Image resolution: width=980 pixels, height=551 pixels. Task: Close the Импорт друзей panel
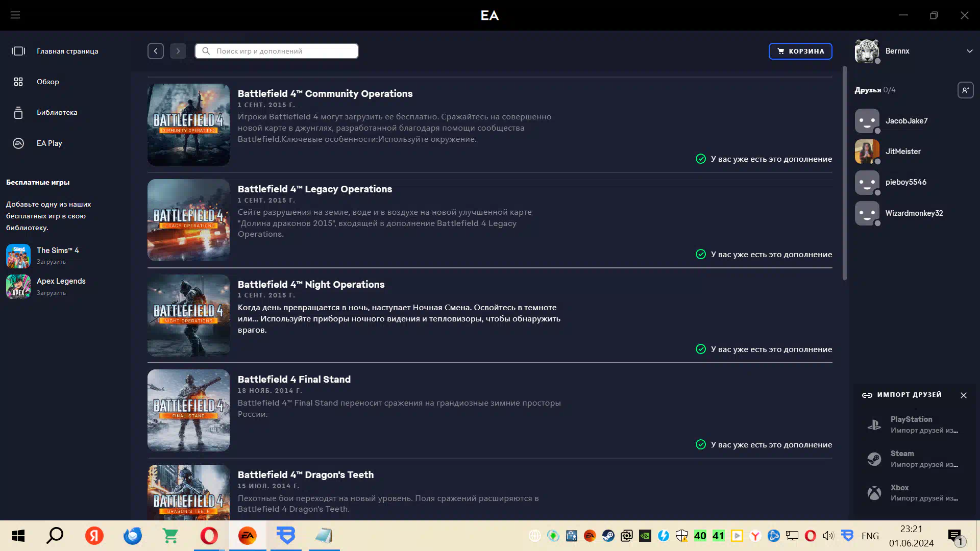click(x=964, y=395)
